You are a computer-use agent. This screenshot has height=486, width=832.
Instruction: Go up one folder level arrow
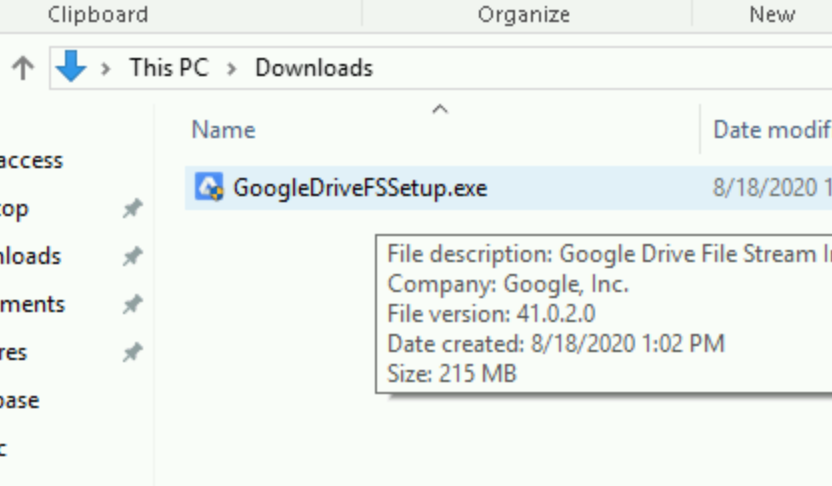click(23, 68)
